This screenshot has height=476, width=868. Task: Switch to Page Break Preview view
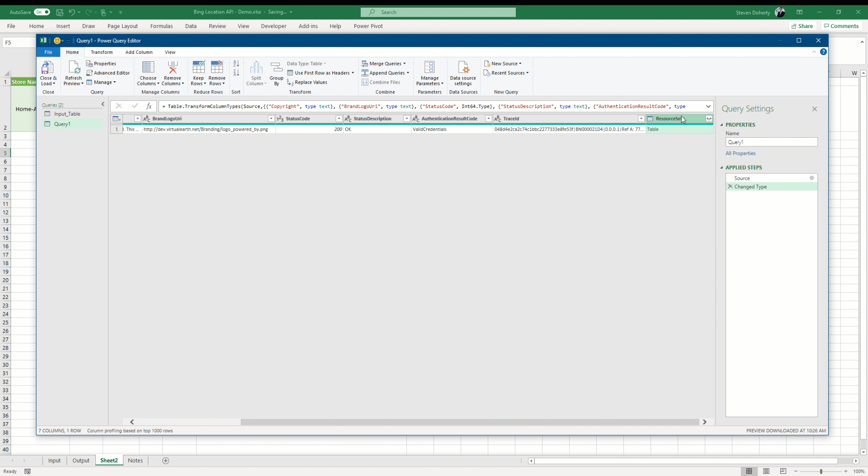[x=783, y=471]
